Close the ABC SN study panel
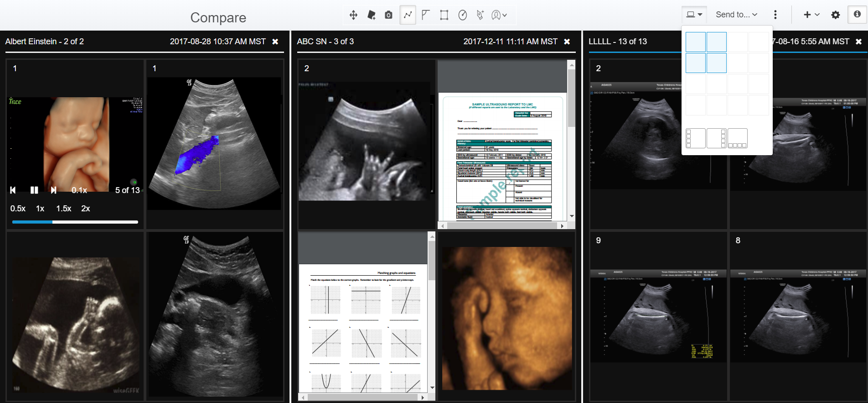The width and height of the screenshot is (868, 403). (567, 42)
